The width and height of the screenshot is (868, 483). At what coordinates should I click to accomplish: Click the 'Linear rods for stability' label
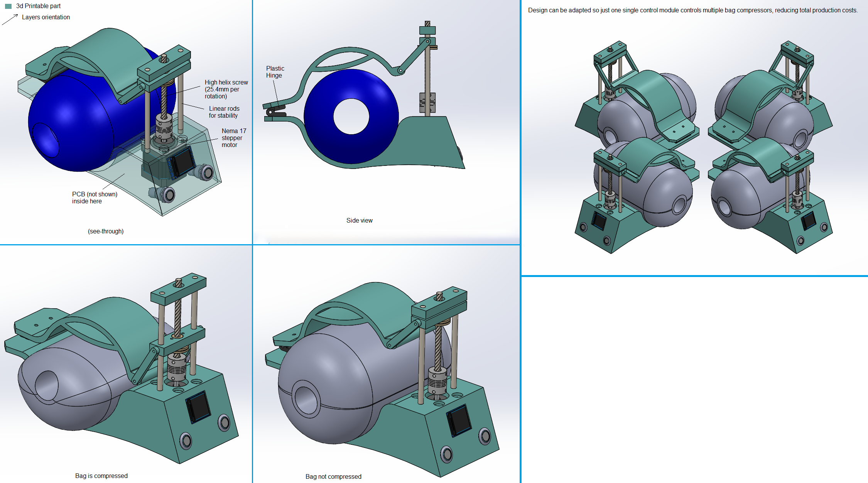tap(224, 112)
